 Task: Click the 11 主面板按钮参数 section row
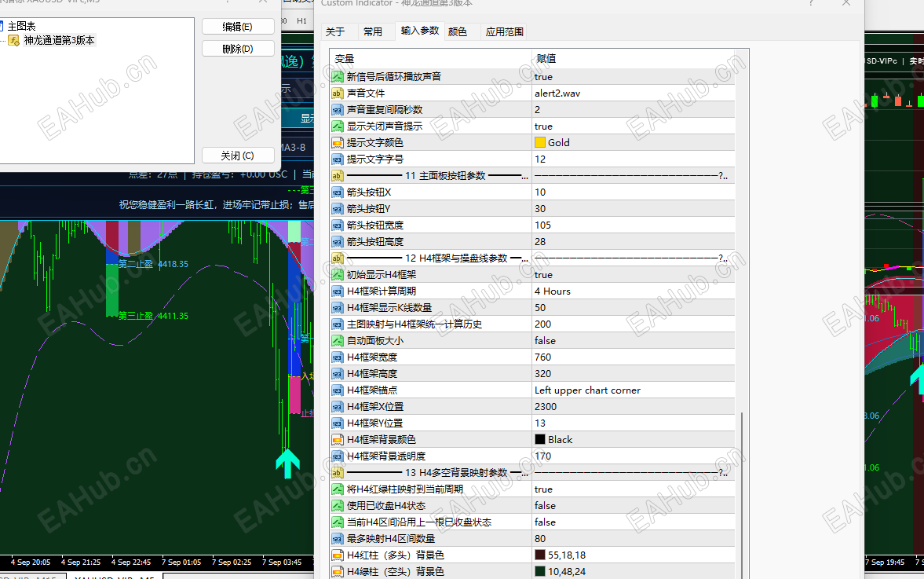pos(532,176)
